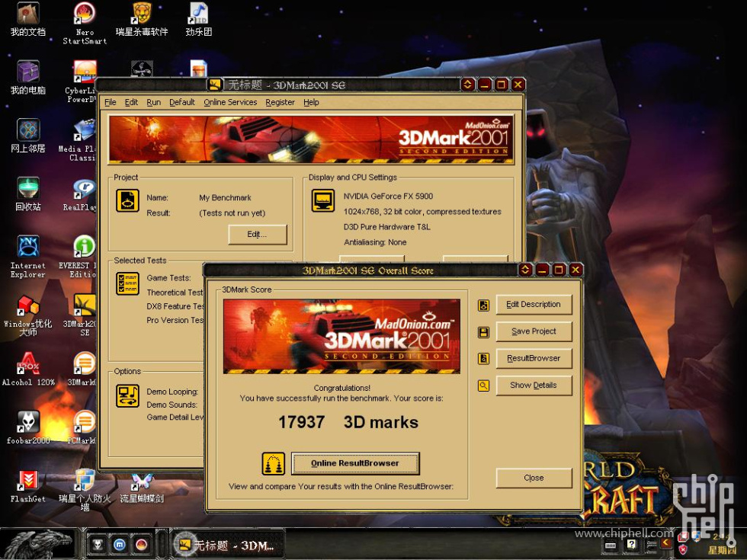This screenshot has height=560, width=747.
Task: Open the Default menu
Action: (182, 102)
